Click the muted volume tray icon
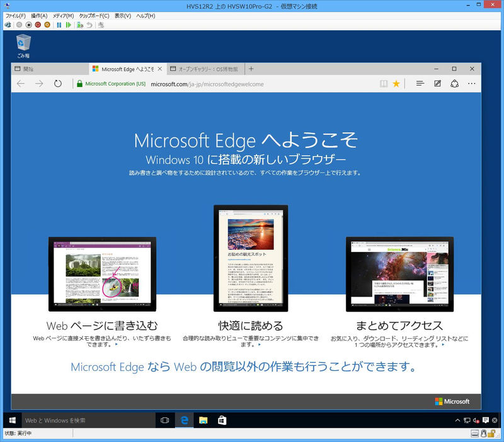 tap(476, 420)
